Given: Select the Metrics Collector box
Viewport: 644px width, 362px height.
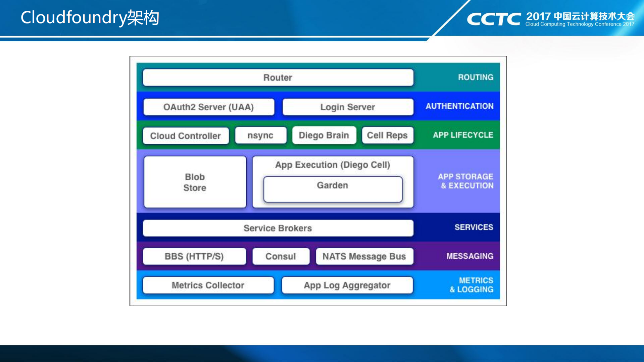Looking at the screenshot, I should point(208,285).
